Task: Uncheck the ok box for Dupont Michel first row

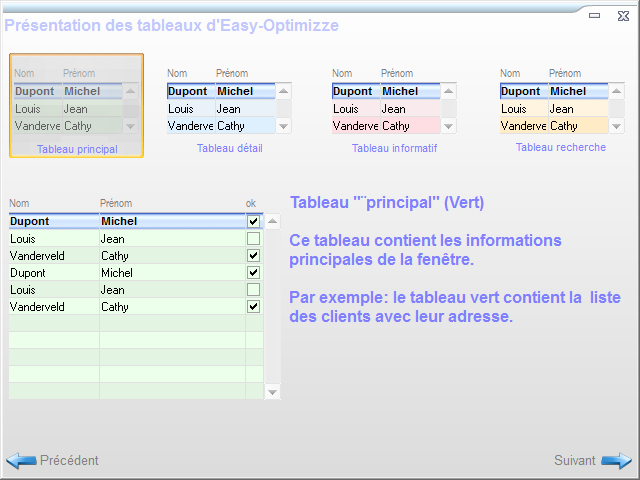Action: 253,221
